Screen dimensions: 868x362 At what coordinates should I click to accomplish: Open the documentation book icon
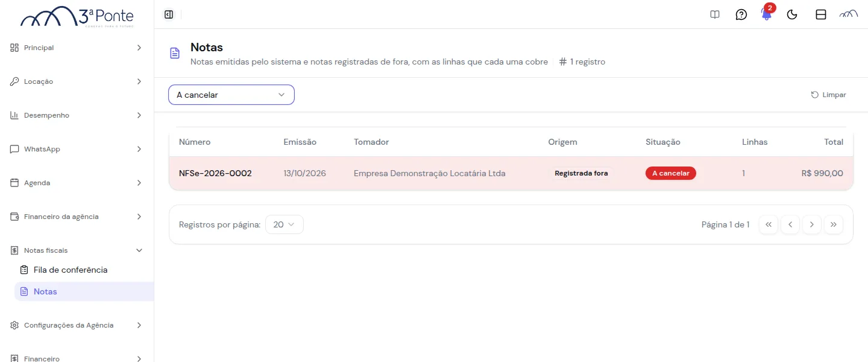tap(715, 14)
